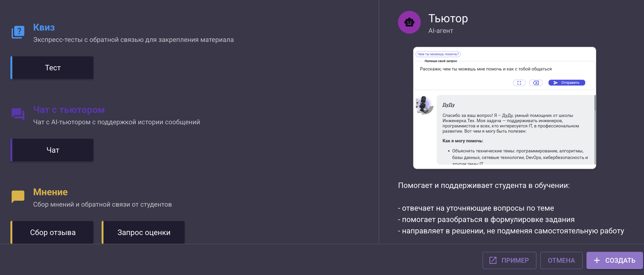Click the external-link icon in ПРИМЕР button
The width and height of the screenshot is (644, 275).
[493, 260]
